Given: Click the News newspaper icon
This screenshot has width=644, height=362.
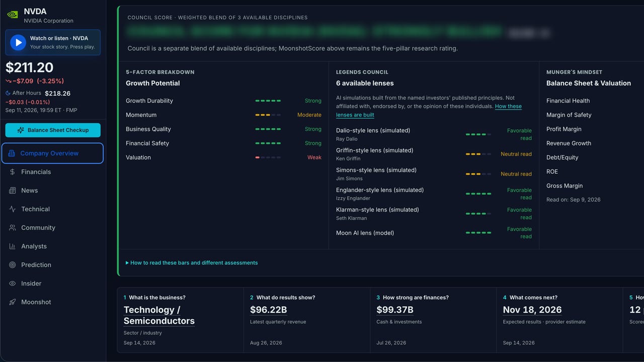Looking at the screenshot, I should [x=12, y=191].
